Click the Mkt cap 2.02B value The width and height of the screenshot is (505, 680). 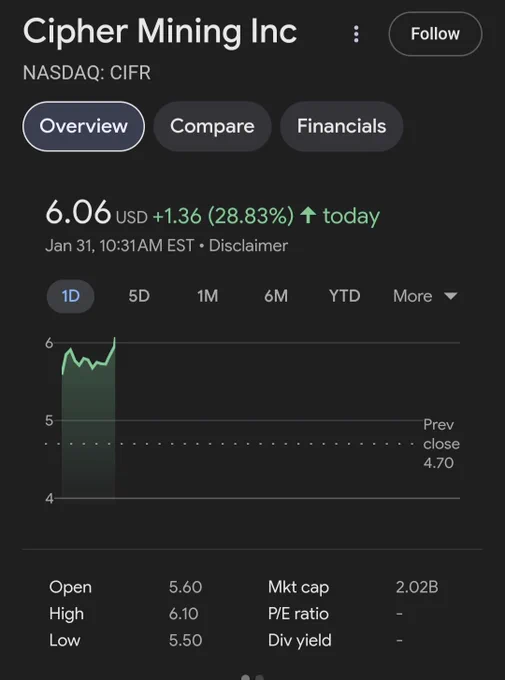(417, 587)
